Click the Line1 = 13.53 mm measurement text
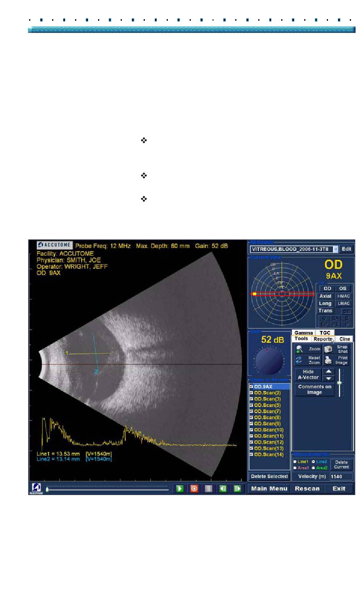Viewport: 364px width, 595px height. click(58, 454)
